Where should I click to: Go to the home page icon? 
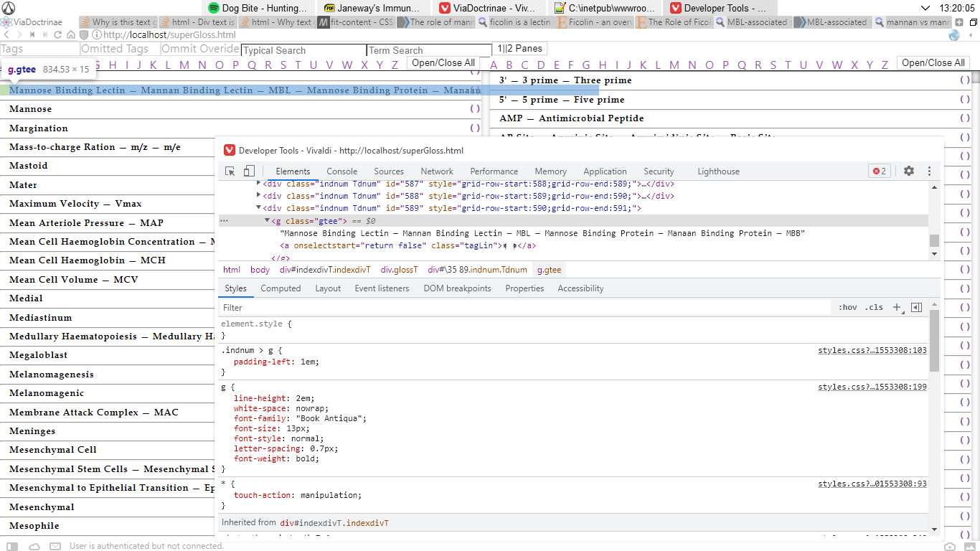71,34
